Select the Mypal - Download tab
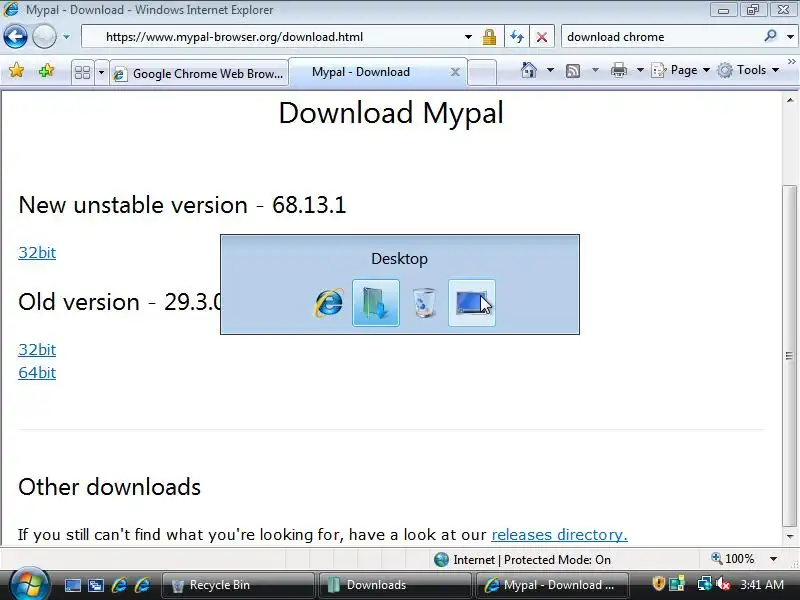The width and height of the screenshot is (800, 600). coord(378,72)
